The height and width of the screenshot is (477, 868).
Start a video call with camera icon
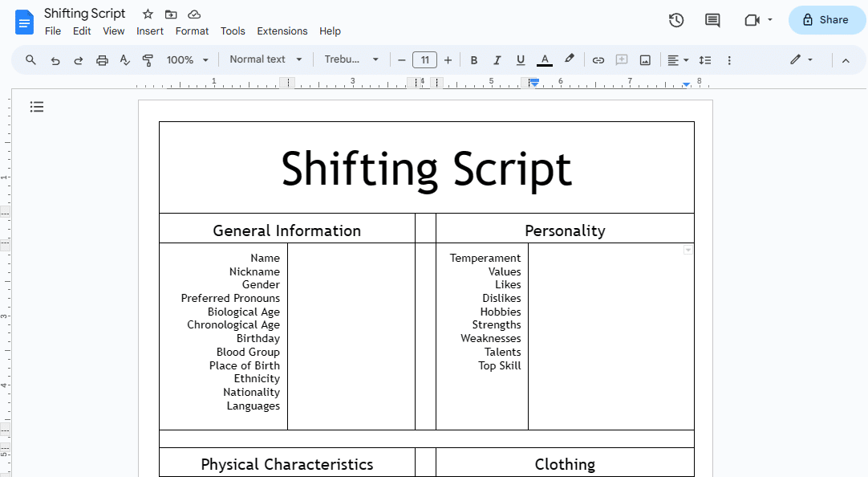(752, 21)
